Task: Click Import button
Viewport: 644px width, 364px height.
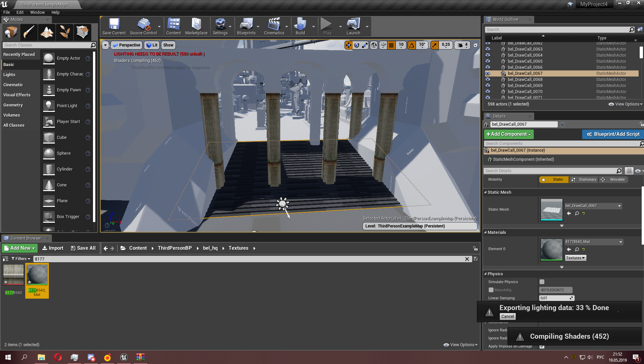Action: 53,248
